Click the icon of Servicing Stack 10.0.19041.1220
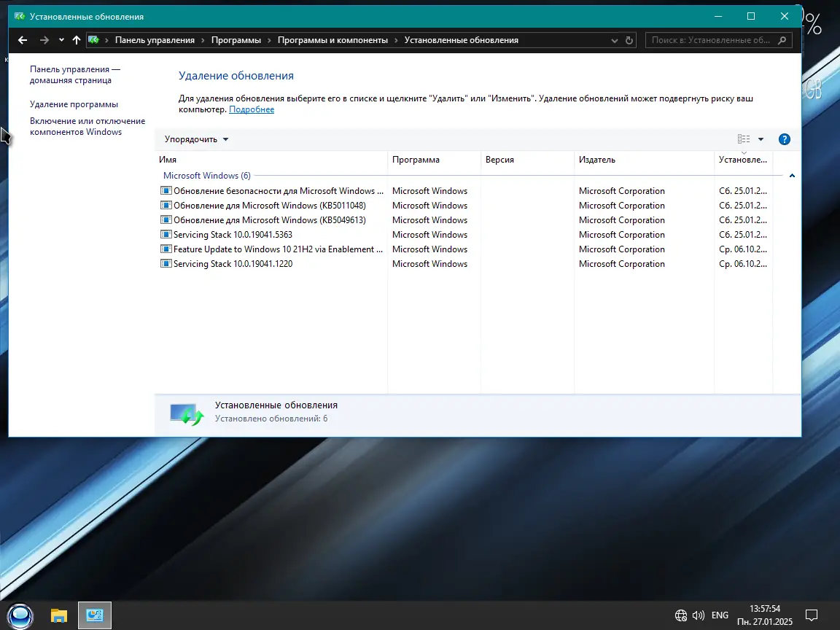 point(166,263)
